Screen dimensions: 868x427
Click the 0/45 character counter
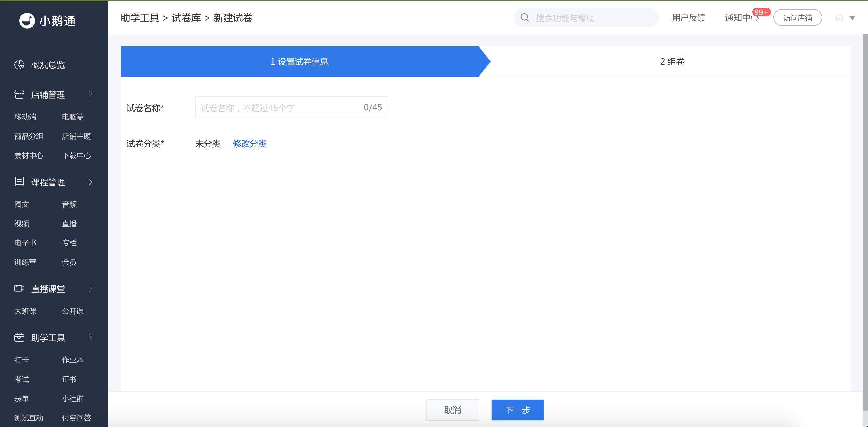tap(373, 108)
